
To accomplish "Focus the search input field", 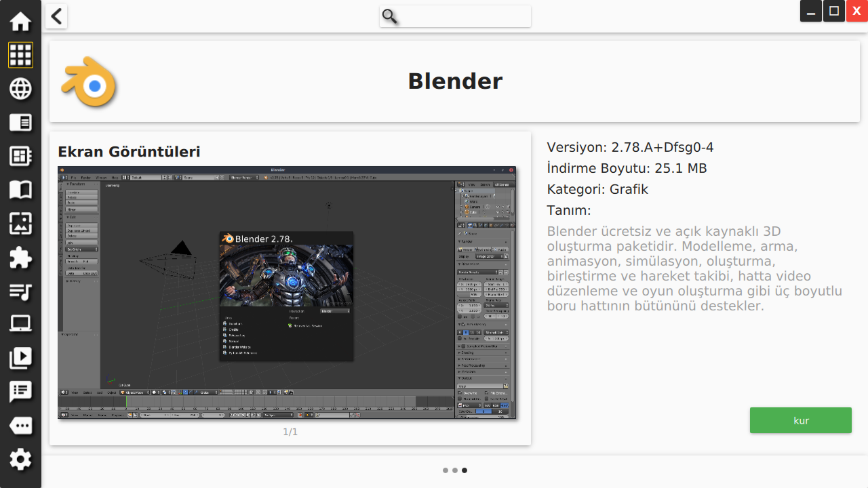I will (x=455, y=16).
